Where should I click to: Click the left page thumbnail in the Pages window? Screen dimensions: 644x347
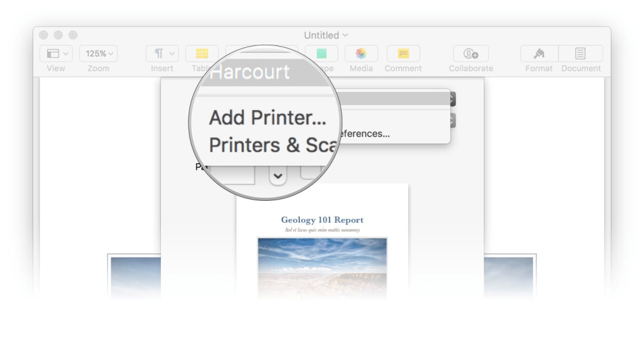point(135,278)
